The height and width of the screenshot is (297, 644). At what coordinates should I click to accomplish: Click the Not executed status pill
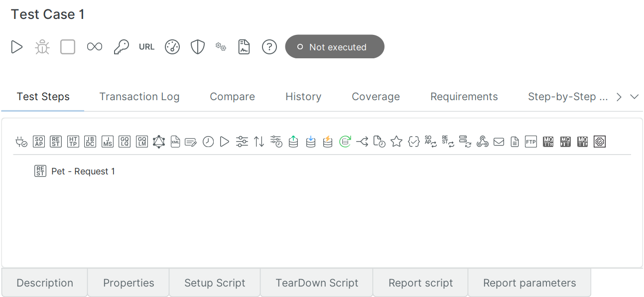pyautogui.click(x=335, y=46)
